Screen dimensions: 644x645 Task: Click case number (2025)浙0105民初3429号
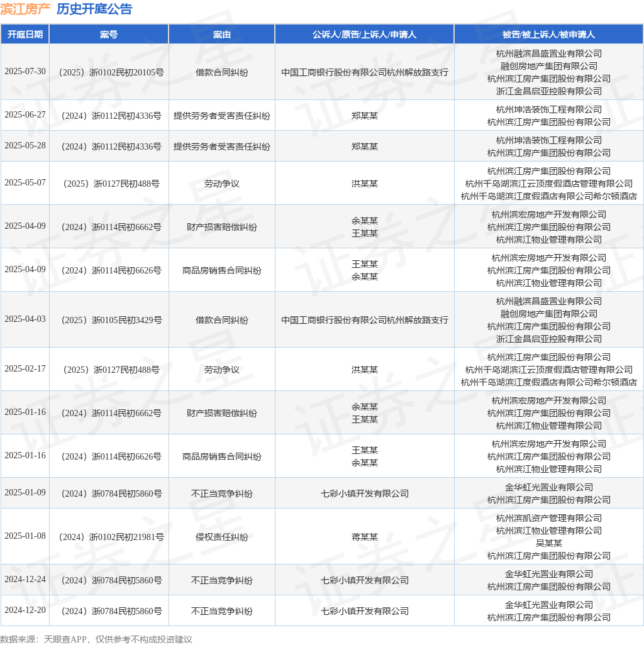tap(111, 320)
